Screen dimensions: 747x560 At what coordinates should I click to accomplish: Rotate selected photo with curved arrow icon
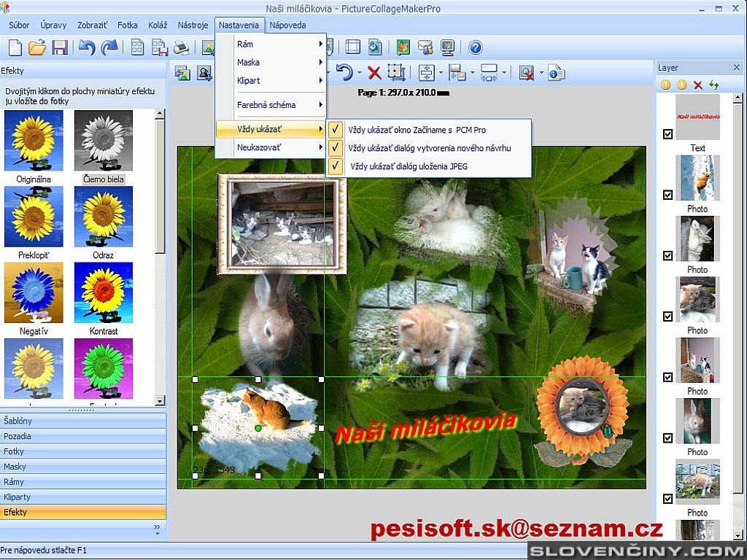click(x=344, y=73)
